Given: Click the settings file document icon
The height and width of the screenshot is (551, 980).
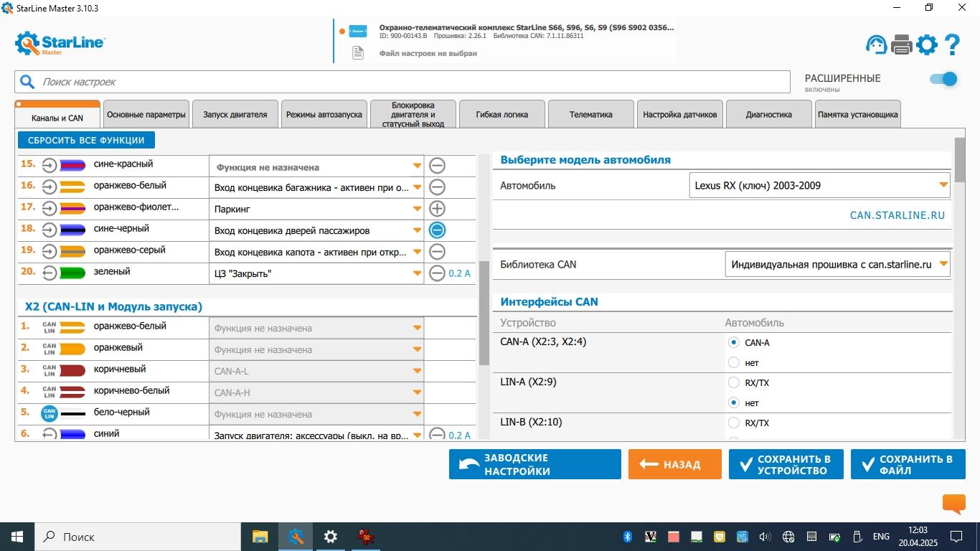Looking at the screenshot, I should click(x=357, y=52).
